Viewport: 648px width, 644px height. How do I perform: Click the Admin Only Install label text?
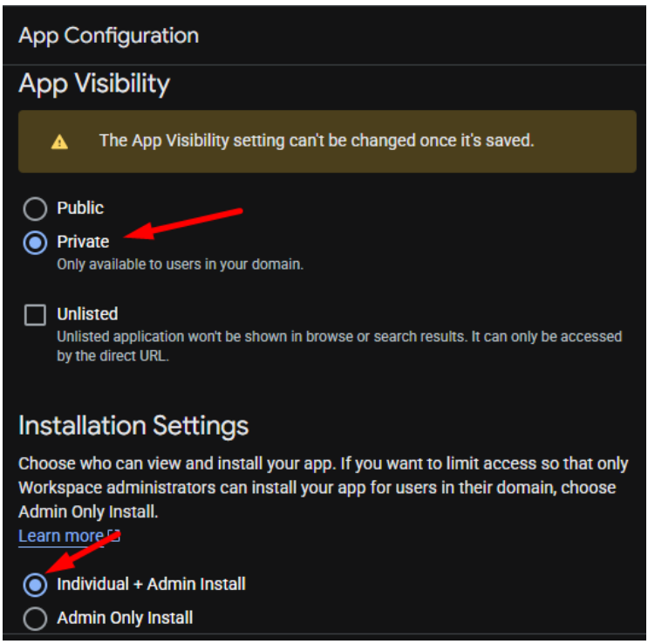point(125,618)
